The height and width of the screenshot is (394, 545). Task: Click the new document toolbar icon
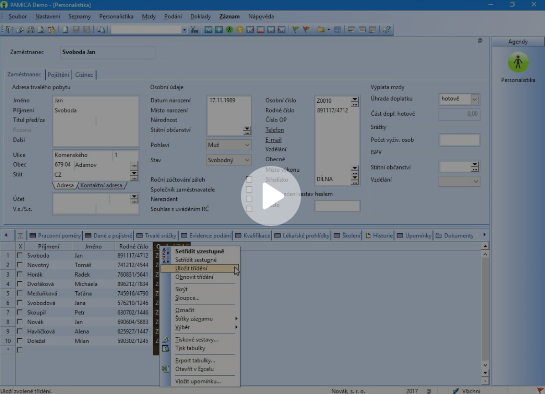point(65,30)
